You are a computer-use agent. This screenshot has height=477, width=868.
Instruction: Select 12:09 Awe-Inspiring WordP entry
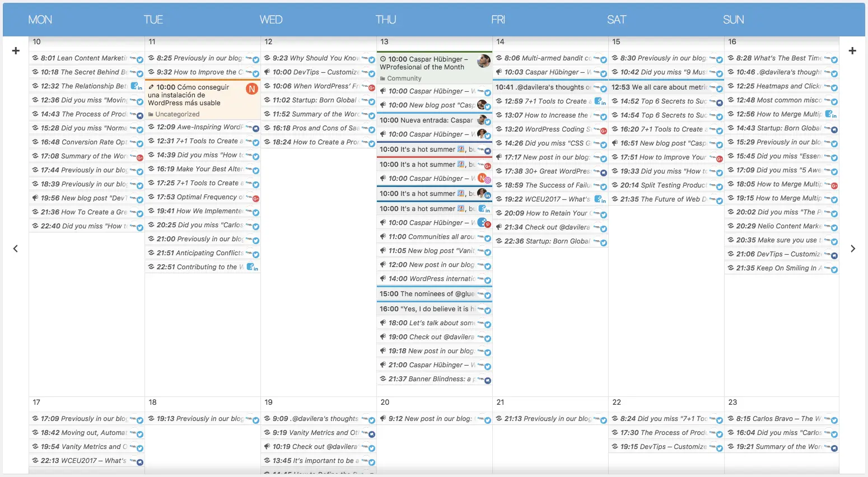(203, 127)
